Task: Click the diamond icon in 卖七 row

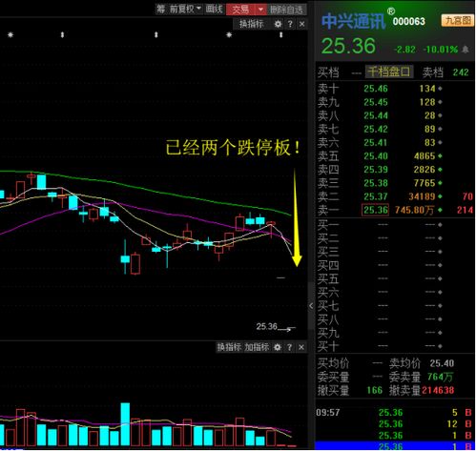Action: click(440, 130)
